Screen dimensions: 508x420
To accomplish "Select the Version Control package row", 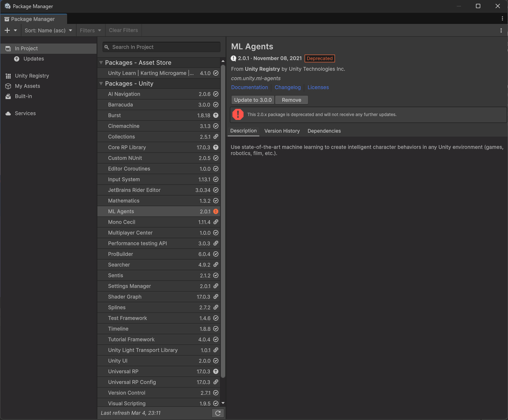I will point(159,393).
